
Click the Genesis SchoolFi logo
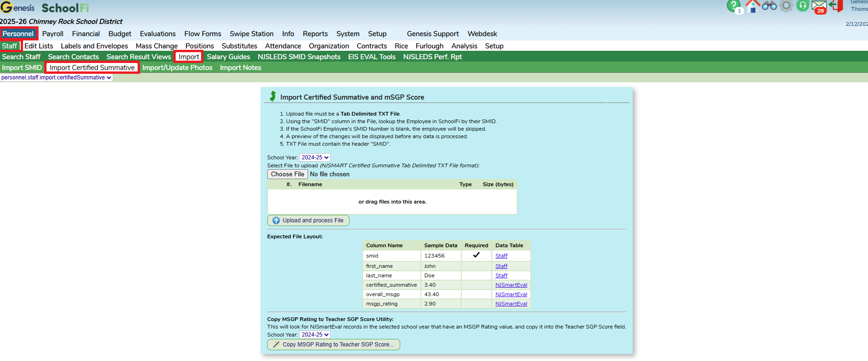tap(45, 8)
